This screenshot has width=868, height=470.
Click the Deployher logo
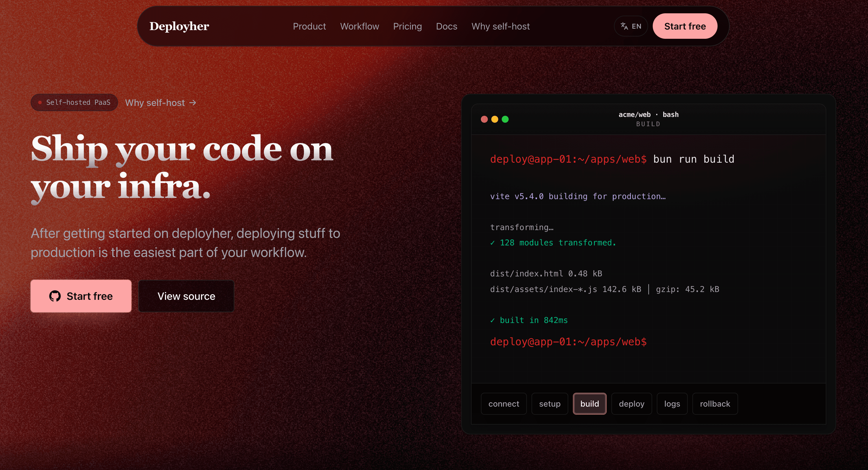(179, 26)
